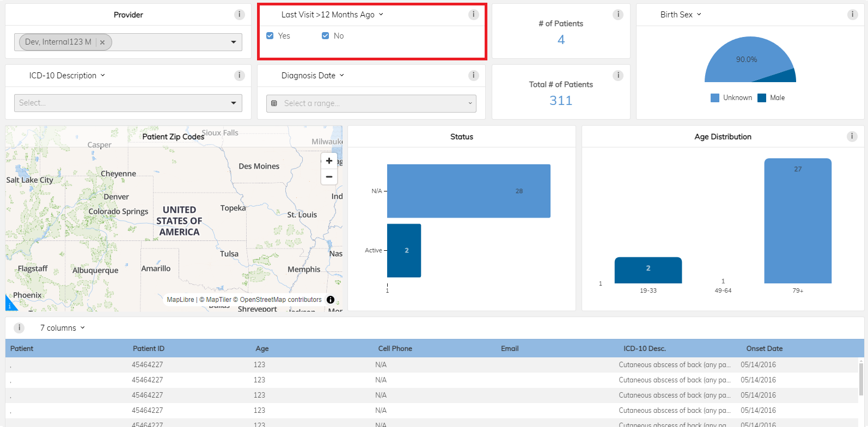The width and height of the screenshot is (868, 427).
Task: Toggle Unknown legend swatch in Birth Sex
Action: click(x=715, y=98)
